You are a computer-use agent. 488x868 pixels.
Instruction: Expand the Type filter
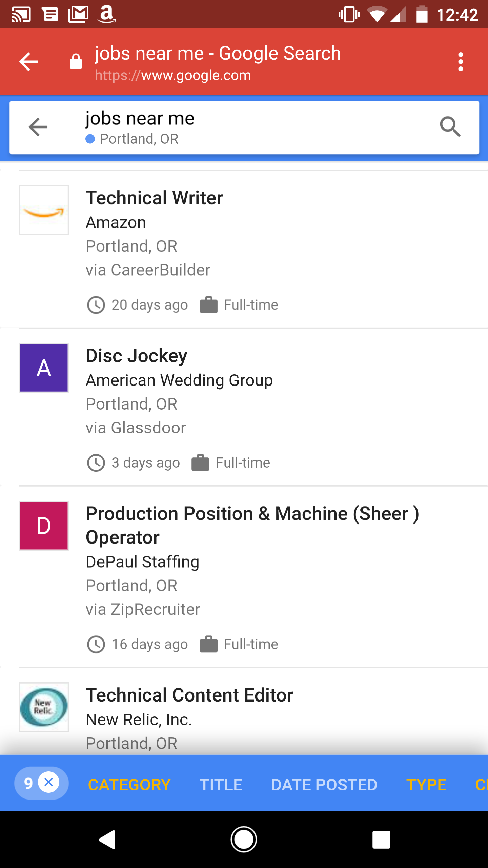(426, 785)
